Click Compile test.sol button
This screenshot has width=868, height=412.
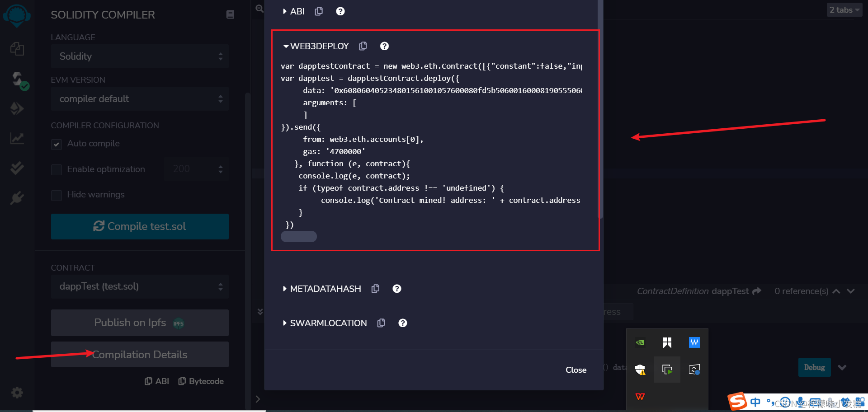coord(140,226)
